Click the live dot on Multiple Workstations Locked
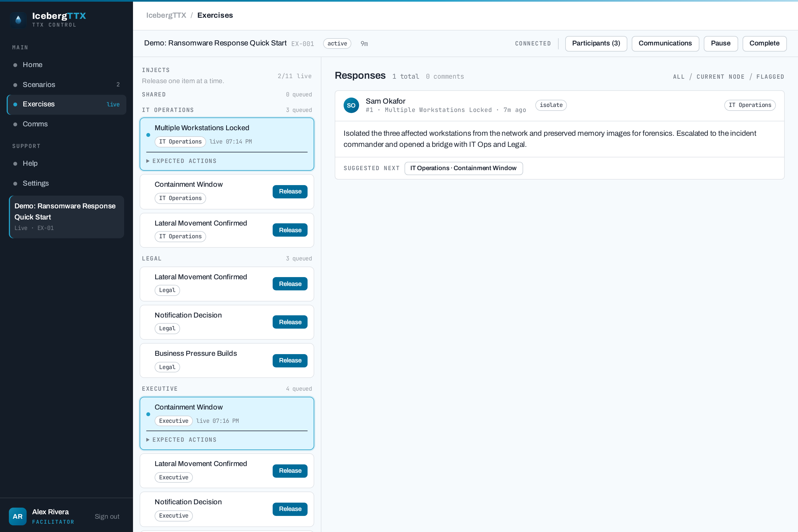 click(x=148, y=135)
